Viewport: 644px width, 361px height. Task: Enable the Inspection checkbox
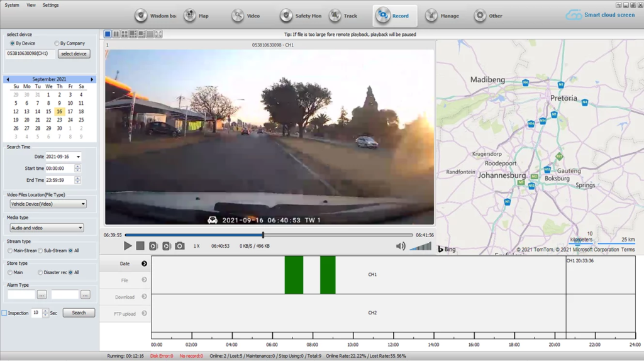[x=4, y=313]
